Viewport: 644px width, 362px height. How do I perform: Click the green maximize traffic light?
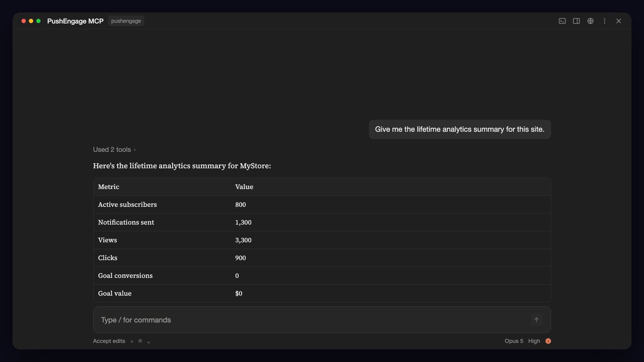tap(38, 21)
